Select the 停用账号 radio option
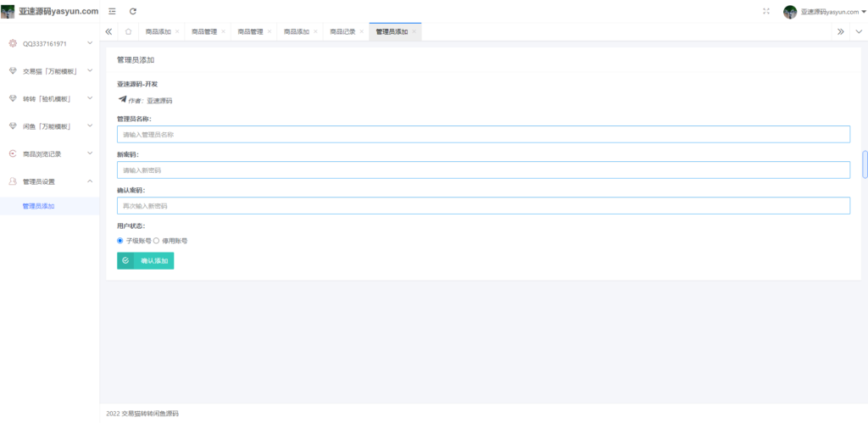 tap(156, 241)
